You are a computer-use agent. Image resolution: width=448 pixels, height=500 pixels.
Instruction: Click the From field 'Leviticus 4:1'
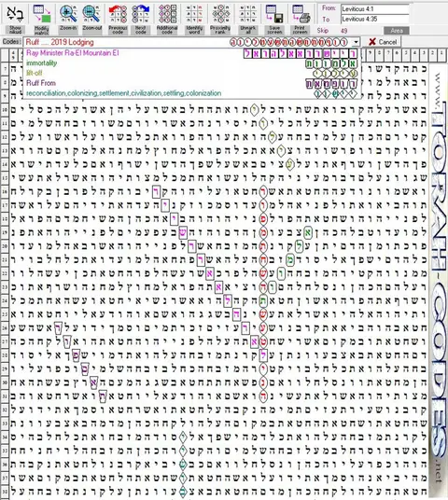click(x=374, y=9)
